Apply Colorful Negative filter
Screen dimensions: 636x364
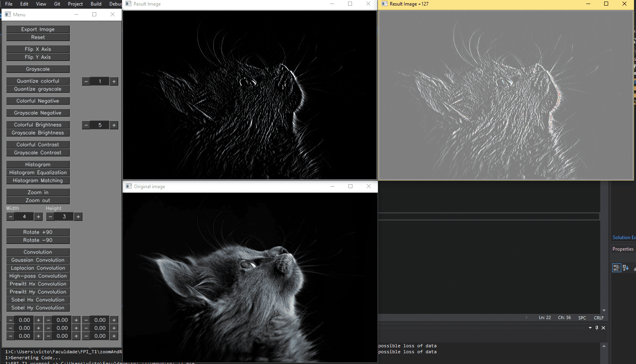[x=38, y=101]
